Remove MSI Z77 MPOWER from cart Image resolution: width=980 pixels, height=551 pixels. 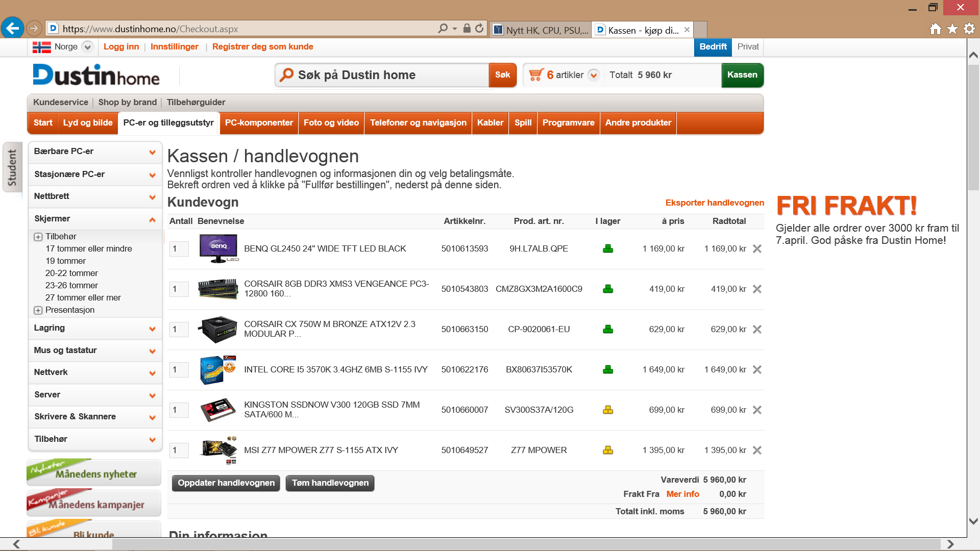(x=757, y=450)
